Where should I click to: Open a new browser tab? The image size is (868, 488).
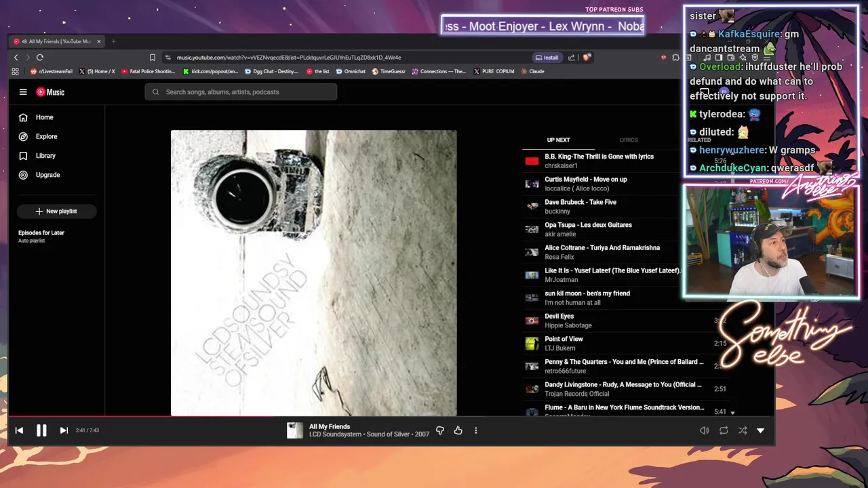click(113, 41)
